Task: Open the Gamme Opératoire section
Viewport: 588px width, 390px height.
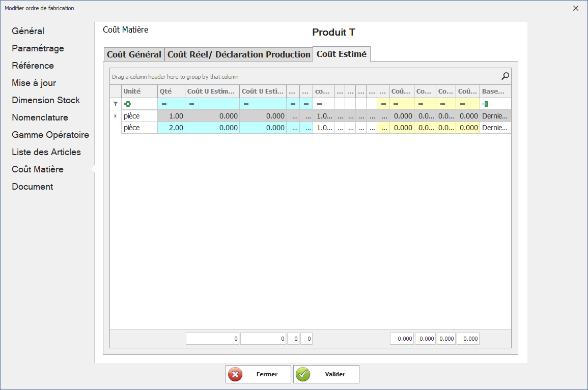Action: [50, 135]
